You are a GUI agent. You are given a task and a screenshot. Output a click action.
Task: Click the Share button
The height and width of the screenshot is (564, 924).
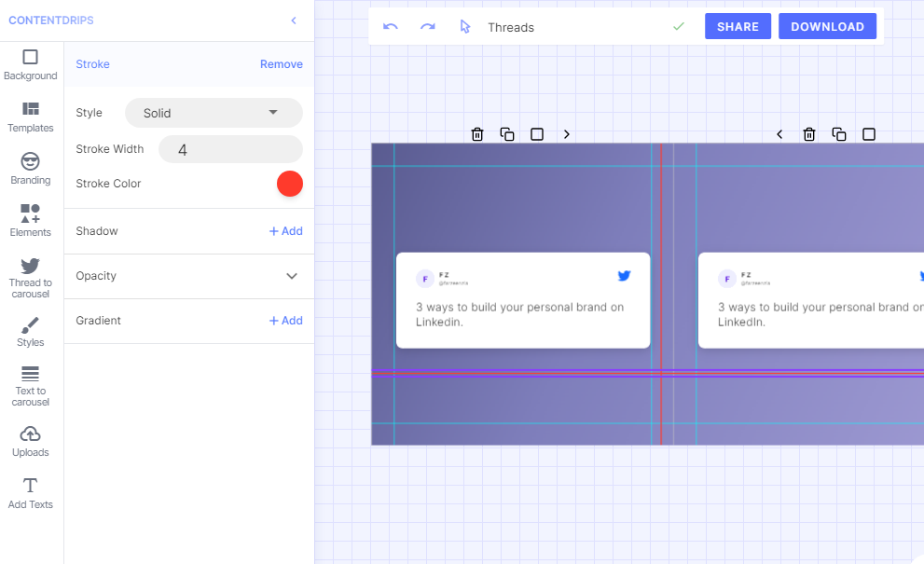tap(738, 27)
